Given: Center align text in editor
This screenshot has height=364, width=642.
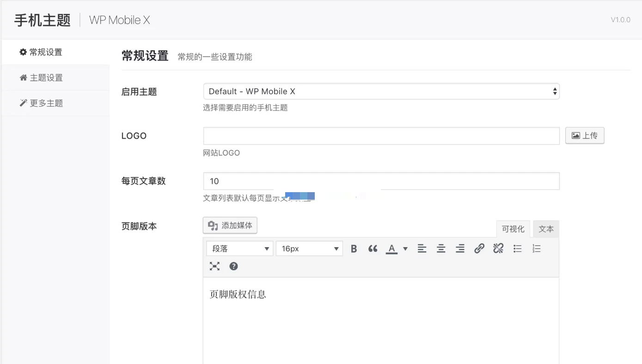Looking at the screenshot, I should [441, 249].
